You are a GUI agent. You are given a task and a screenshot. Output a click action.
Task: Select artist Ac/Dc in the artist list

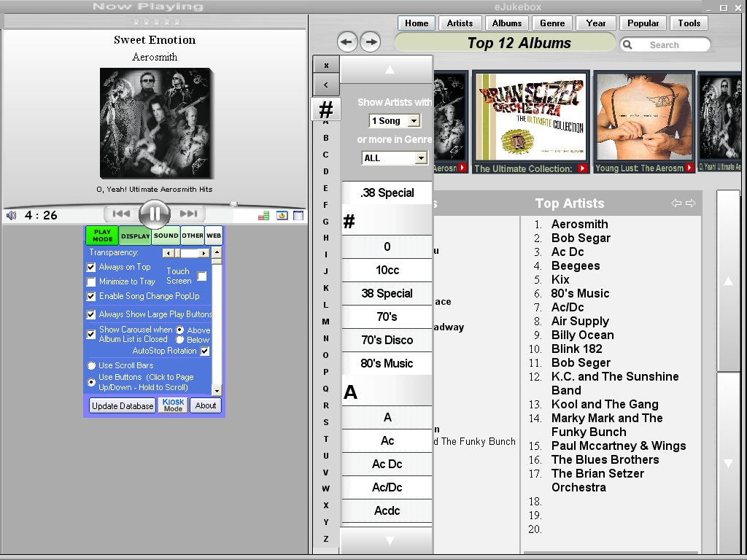[387, 488]
